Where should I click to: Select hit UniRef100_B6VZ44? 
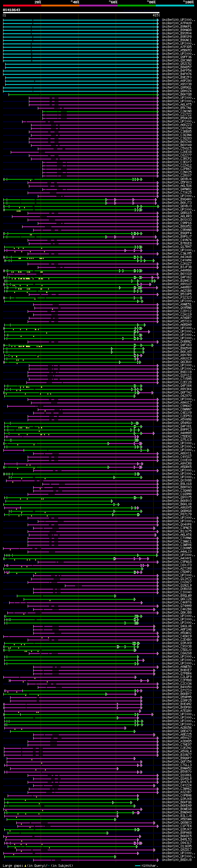tap(177, 142)
